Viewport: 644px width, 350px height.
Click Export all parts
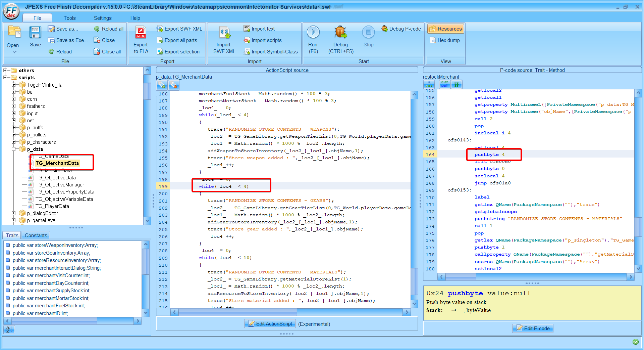pyautogui.click(x=177, y=40)
